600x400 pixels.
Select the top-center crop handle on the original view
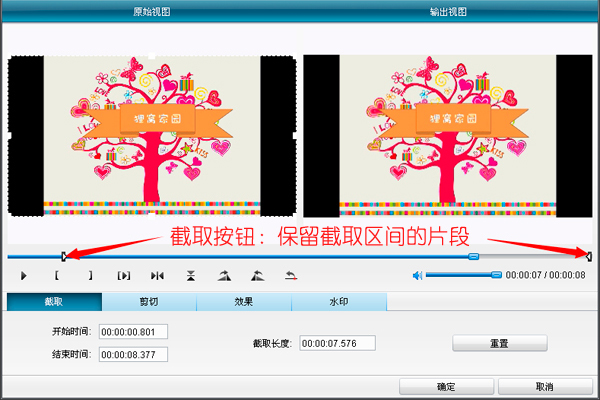(x=152, y=56)
